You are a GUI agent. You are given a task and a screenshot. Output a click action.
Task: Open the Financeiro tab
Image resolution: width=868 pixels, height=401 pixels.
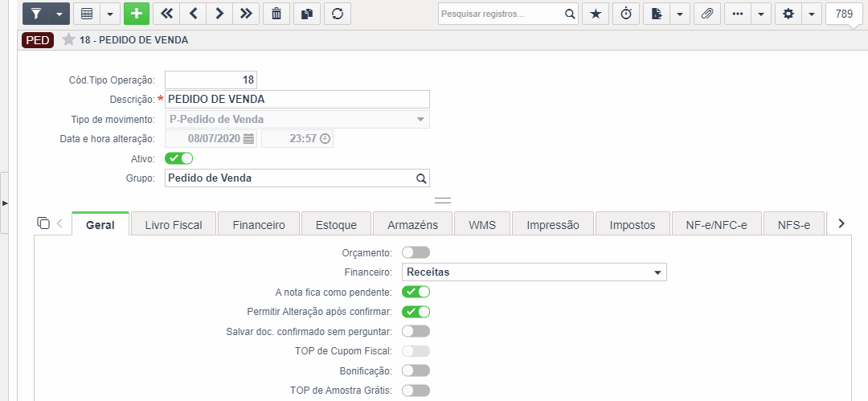point(259,225)
